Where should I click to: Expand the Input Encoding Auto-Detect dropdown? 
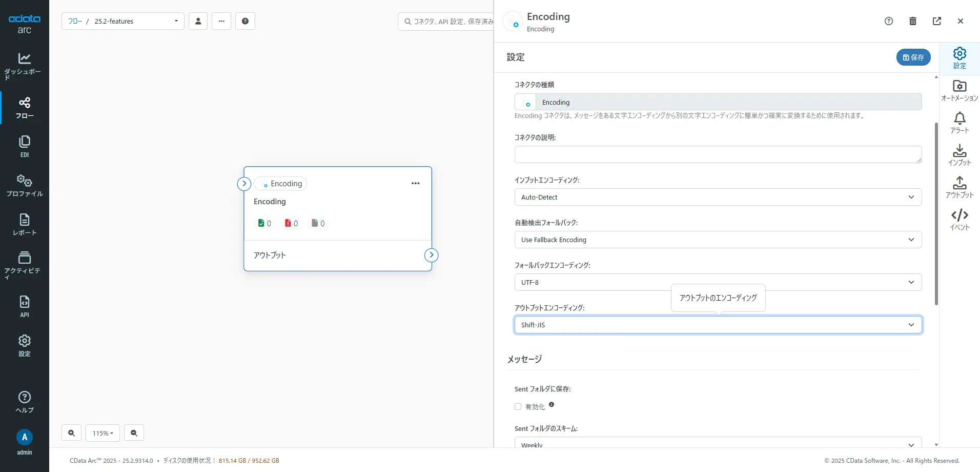718,197
